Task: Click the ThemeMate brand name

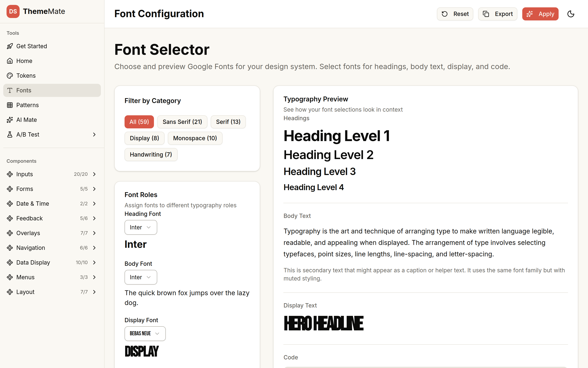Action: coord(44,11)
